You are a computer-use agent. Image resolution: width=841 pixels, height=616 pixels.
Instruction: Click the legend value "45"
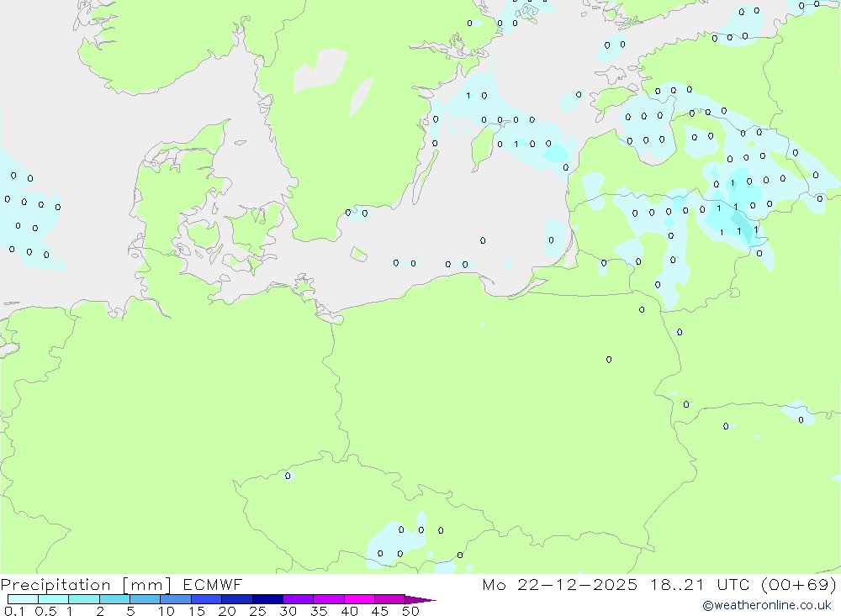380,611
